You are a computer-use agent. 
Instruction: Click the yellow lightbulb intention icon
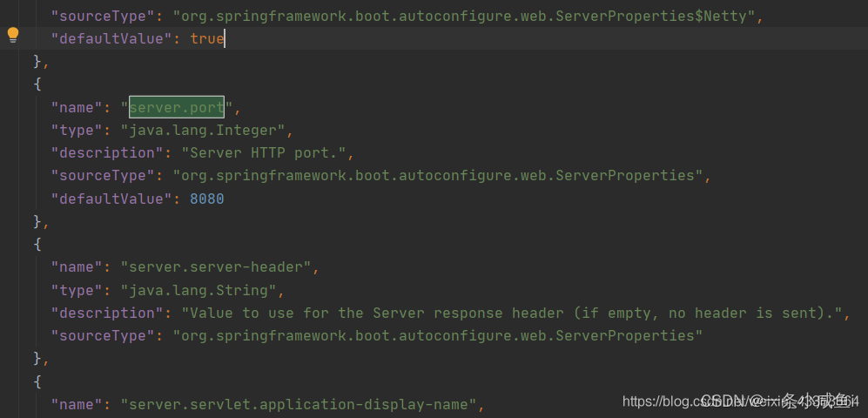pyautogui.click(x=13, y=36)
